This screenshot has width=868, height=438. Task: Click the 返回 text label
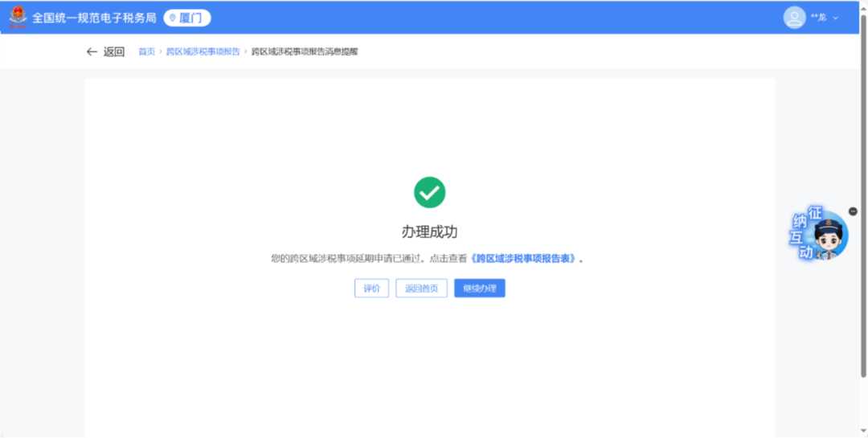click(x=114, y=52)
